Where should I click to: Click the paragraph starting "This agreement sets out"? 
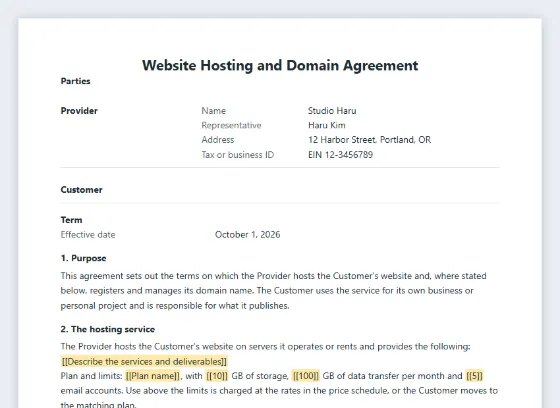pyautogui.click(x=273, y=291)
